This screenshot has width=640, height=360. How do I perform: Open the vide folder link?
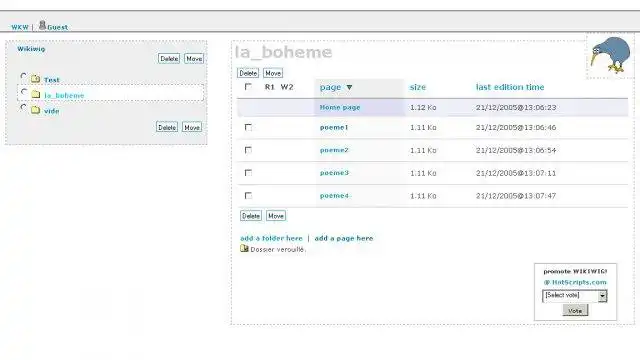tap(51, 111)
